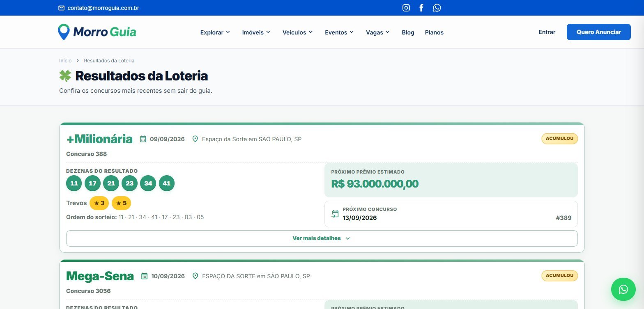Click the calendar icon beside 09/09/2026
This screenshot has height=309, width=644.
click(x=143, y=139)
